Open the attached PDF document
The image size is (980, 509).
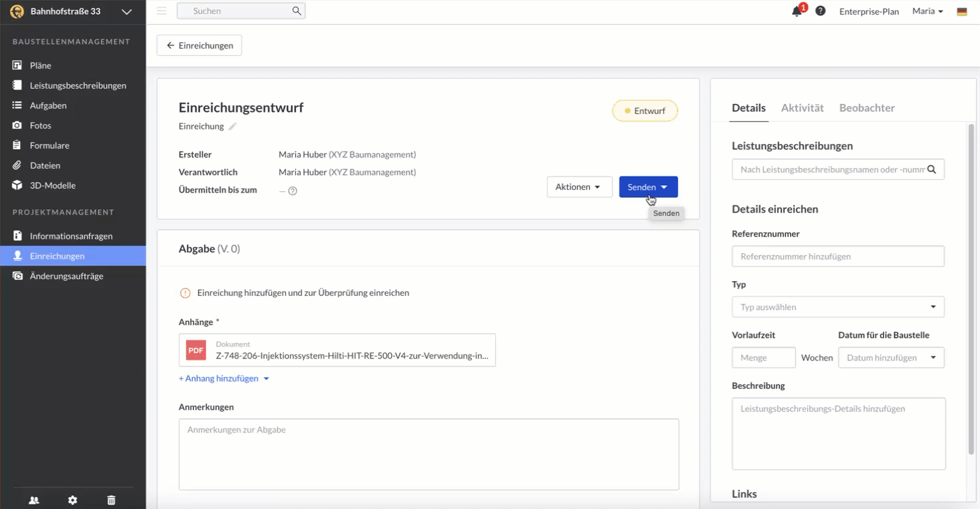click(337, 350)
